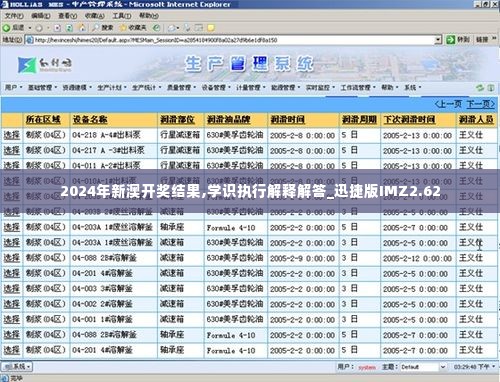Click the info icon at right of app menu

pyautogui.click(x=491, y=88)
